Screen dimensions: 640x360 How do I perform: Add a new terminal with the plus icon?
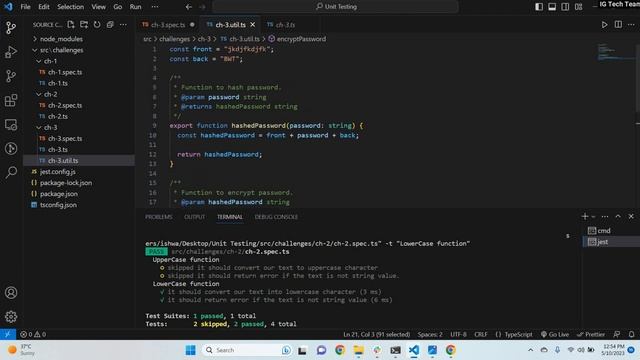(585, 216)
